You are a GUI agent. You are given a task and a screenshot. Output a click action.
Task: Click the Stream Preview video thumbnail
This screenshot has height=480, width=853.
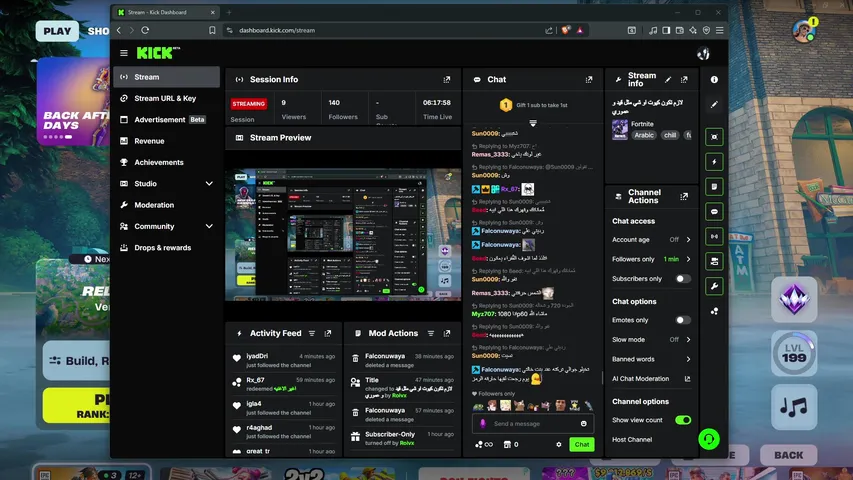343,235
